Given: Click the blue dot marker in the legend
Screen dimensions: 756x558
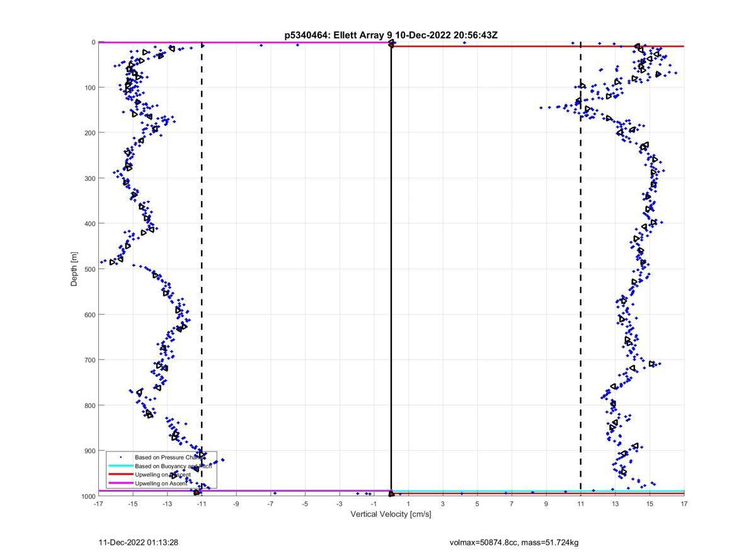Looking at the screenshot, I should [120, 456].
